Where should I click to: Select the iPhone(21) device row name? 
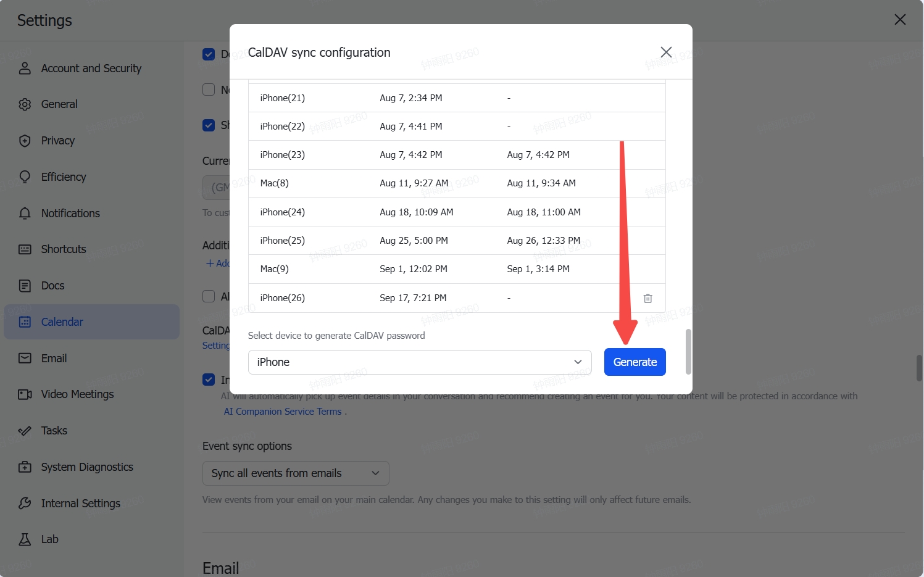click(x=283, y=98)
